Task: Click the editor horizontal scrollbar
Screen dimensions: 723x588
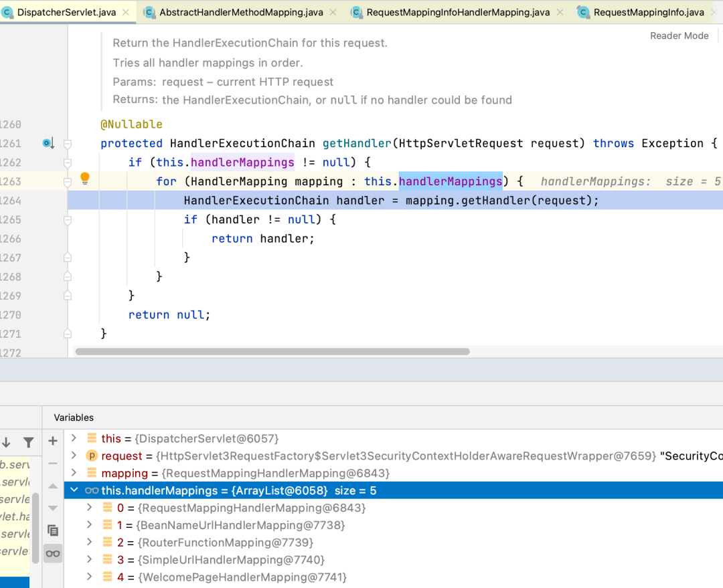Action: click(x=272, y=351)
